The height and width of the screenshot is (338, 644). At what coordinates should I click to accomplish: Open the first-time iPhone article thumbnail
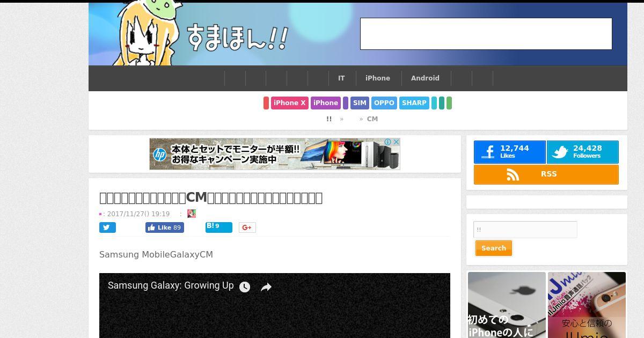(507, 305)
